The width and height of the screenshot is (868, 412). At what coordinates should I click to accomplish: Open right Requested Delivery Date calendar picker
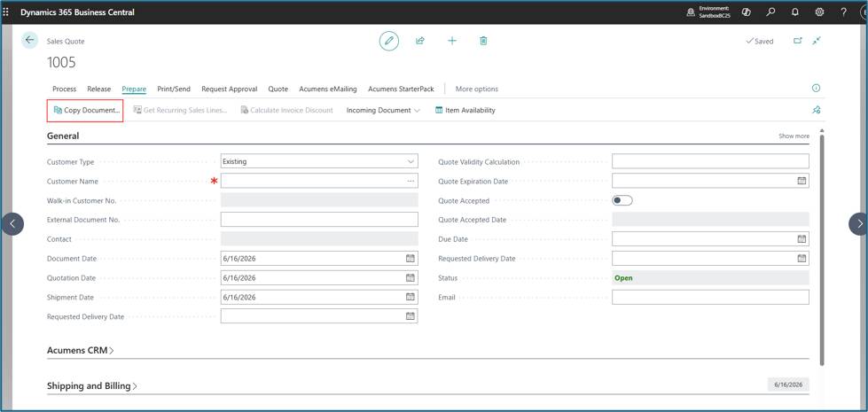click(802, 258)
